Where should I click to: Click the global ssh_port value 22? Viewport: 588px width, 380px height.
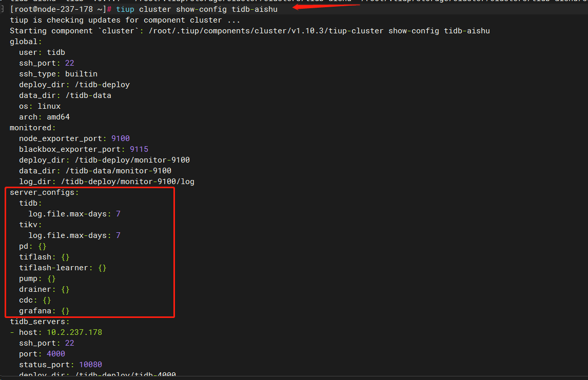(x=69, y=63)
